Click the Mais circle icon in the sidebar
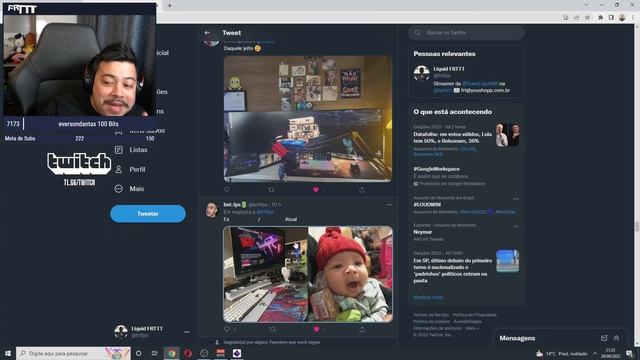 (x=119, y=189)
